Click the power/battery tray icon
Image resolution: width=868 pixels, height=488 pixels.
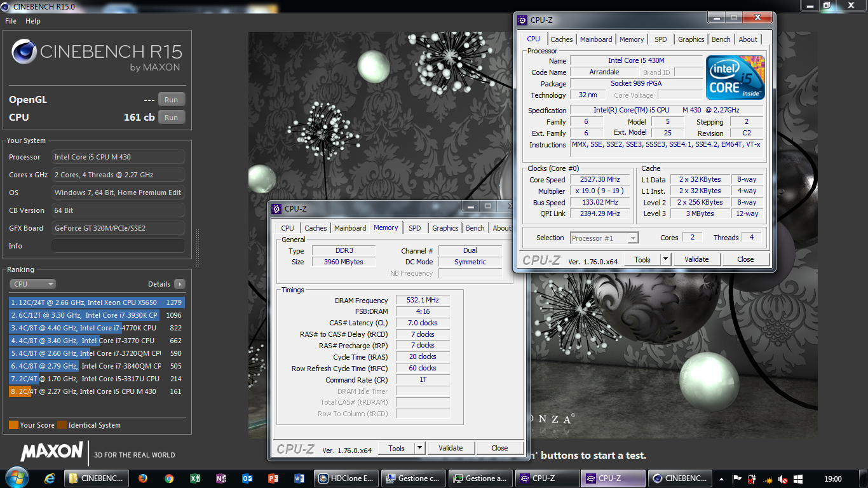752,479
